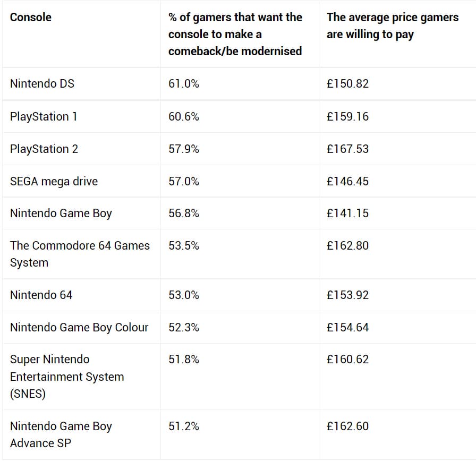Select the £160.62 price value
Image resolution: width=476 pixels, height=461 pixels.
coord(347,360)
